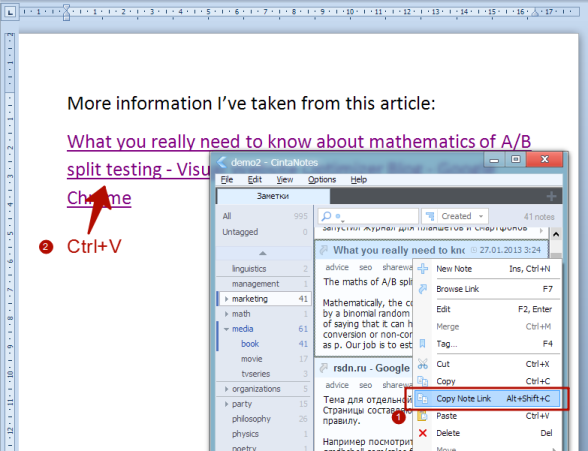Choose Copy Note Link from context menu
The height and width of the screenshot is (451, 588).
click(x=487, y=399)
